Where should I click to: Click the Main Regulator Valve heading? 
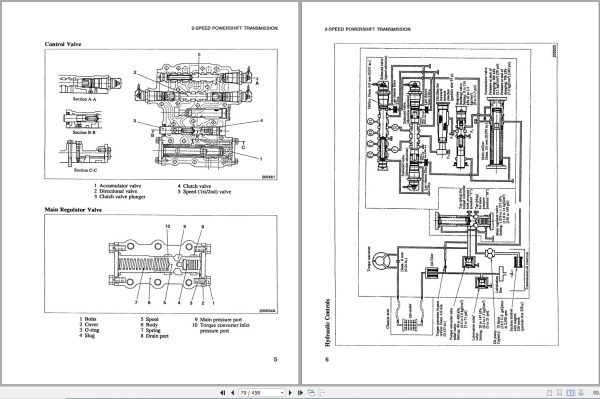73,210
